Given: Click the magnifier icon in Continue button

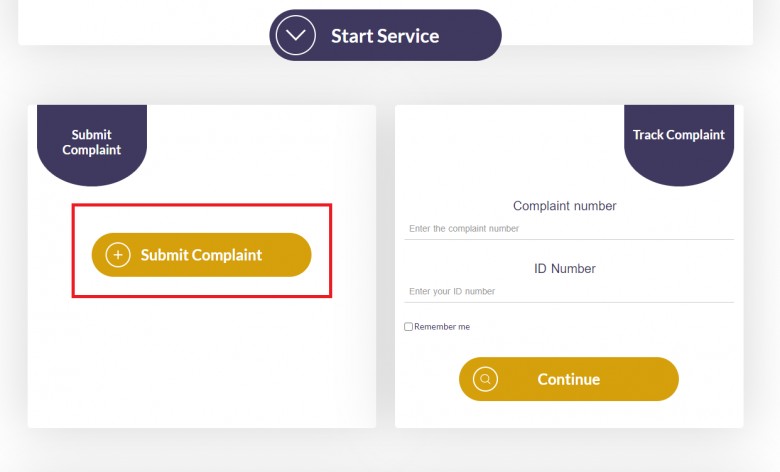Looking at the screenshot, I should 485,379.
